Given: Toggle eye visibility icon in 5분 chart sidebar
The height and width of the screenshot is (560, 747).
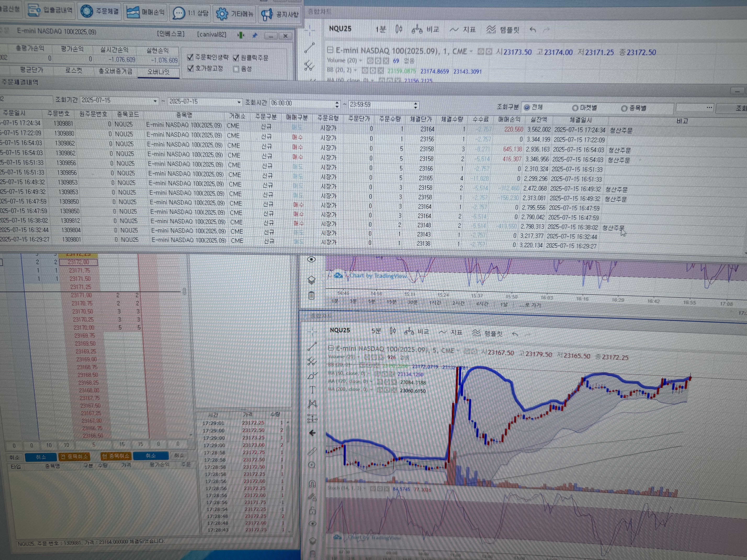Looking at the screenshot, I should (x=313, y=524).
